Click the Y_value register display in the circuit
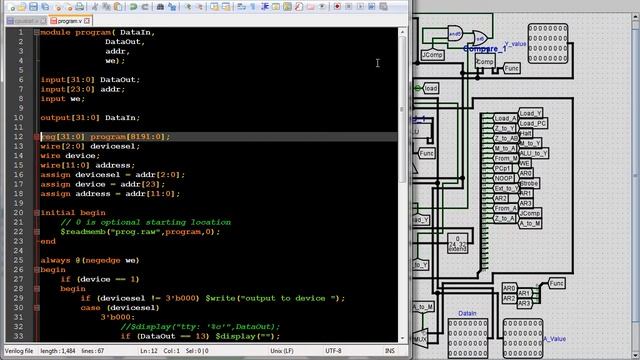This screenshot has height=360, width=640. coord(548,43)
